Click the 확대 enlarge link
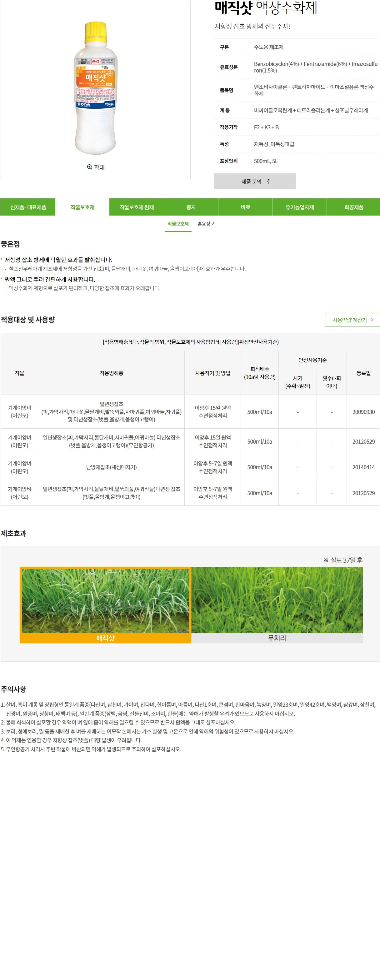380x980 pixels. tap(96, 167)
